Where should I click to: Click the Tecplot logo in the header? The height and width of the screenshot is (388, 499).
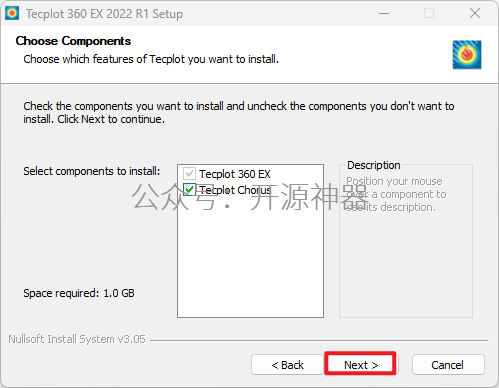click(467, 54)
